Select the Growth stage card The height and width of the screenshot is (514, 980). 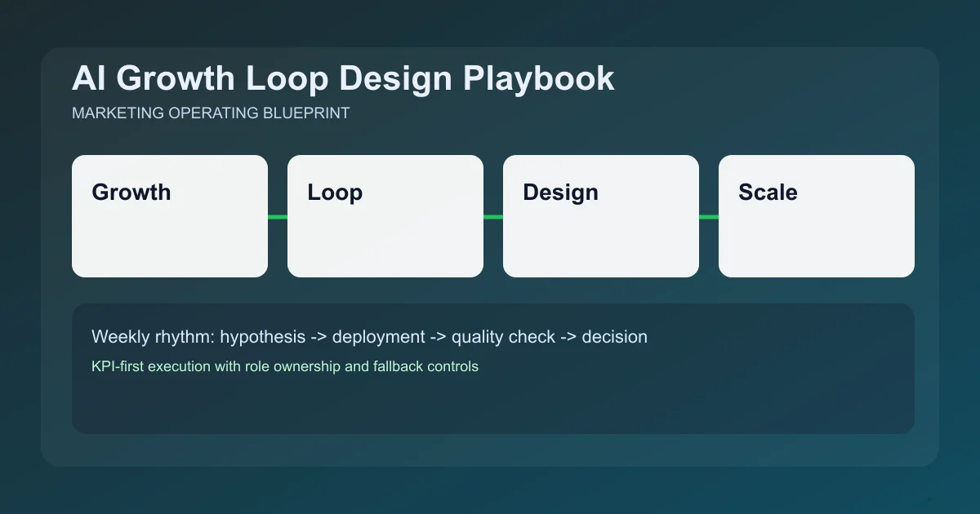coord(170,215)
